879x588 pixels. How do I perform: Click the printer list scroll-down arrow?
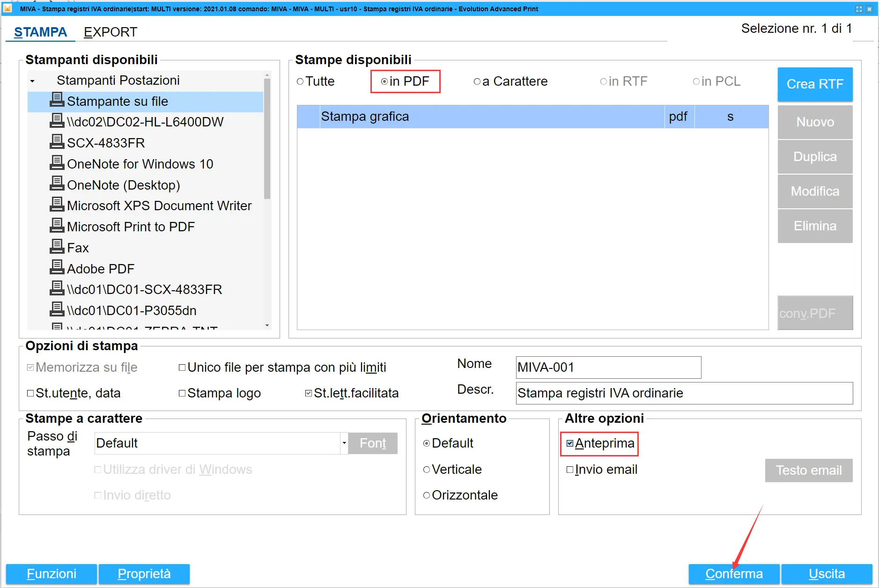[x=267, y=325]
